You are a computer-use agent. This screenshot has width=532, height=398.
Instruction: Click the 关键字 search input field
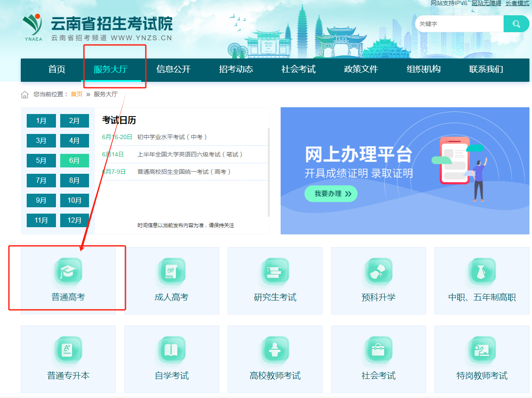tap(459, 24)
